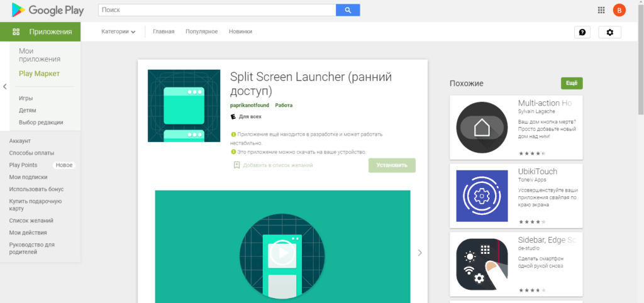Open the help question mark button
Image resolution: width=644 pixels, height=303 pixels.
(x=582, y=32)
